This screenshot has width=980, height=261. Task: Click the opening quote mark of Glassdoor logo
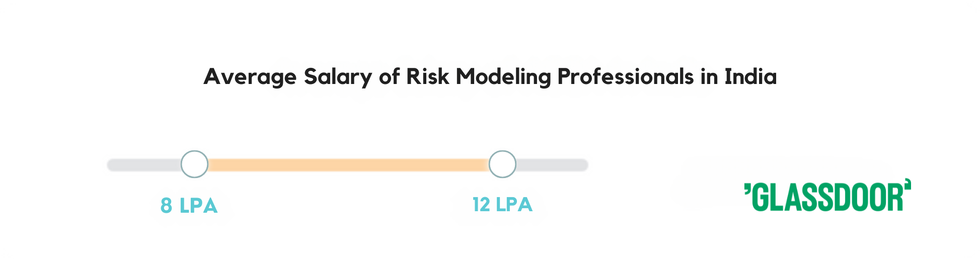coord(747,189)
